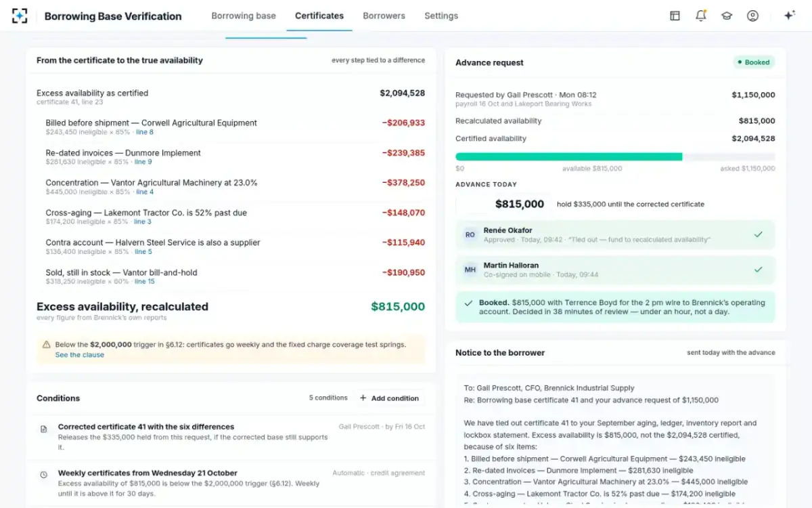Select Cross-aging — Lakemont Tractor Co. row
The height and width of the screenshot is (508, 812).
pyautogui.click(x=231, y=217)
